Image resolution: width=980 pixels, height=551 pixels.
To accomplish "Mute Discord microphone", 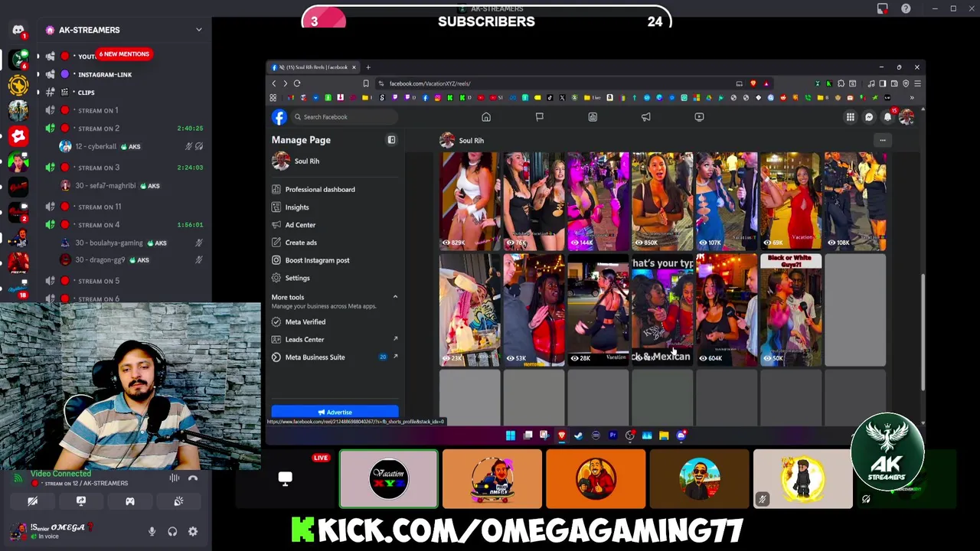I will 152,531.
